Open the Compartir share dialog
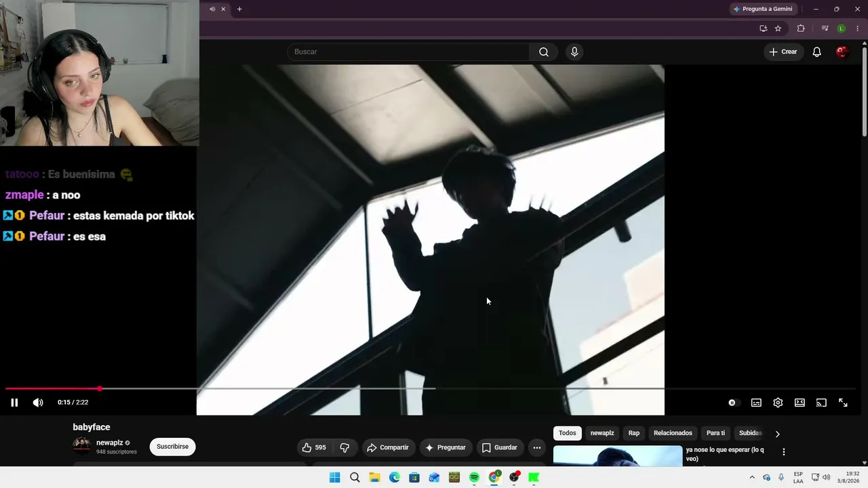 pos(388,447)
